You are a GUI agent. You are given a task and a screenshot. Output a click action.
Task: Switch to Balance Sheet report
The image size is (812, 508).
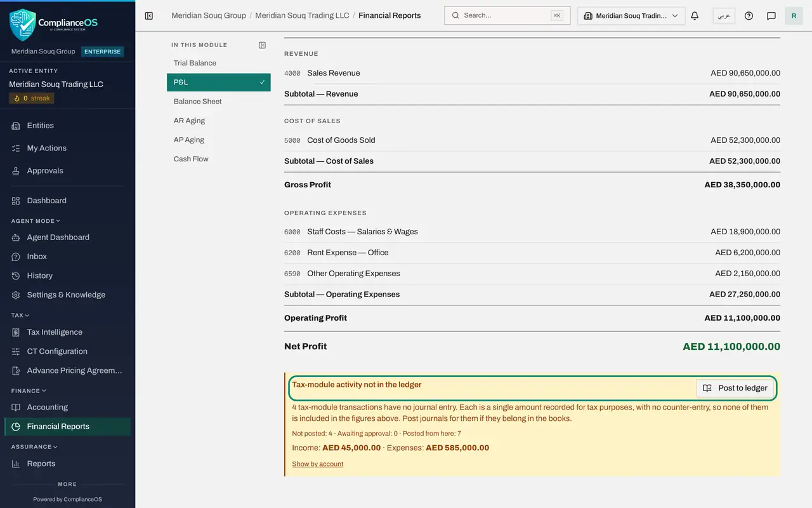tap(219, 101)
